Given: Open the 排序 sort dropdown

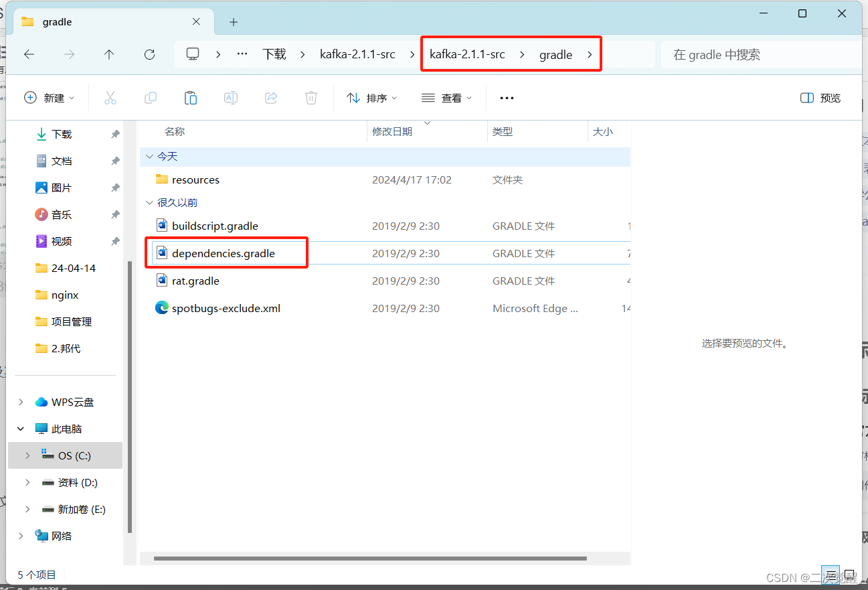Looking at the screenshot, I should [x=371, y=98].
